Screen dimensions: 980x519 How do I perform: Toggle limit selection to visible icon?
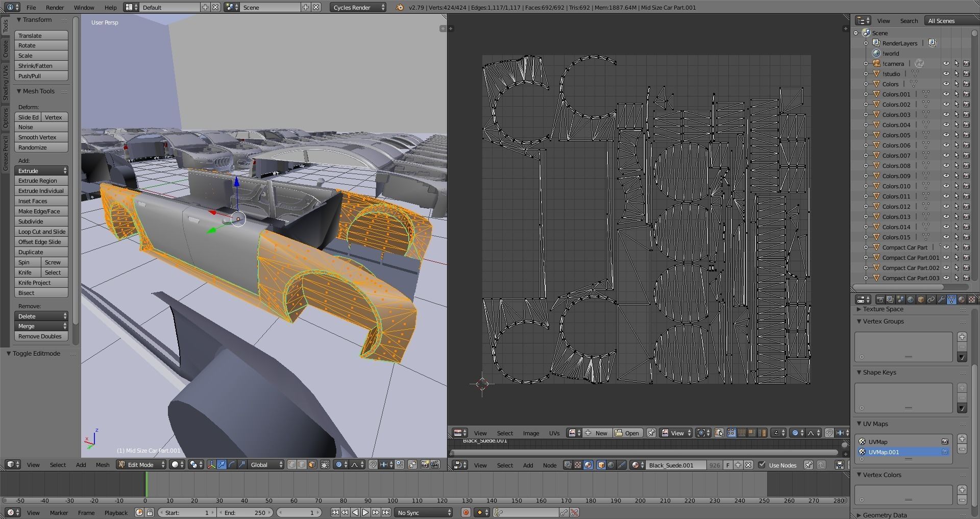click(325, 465)
